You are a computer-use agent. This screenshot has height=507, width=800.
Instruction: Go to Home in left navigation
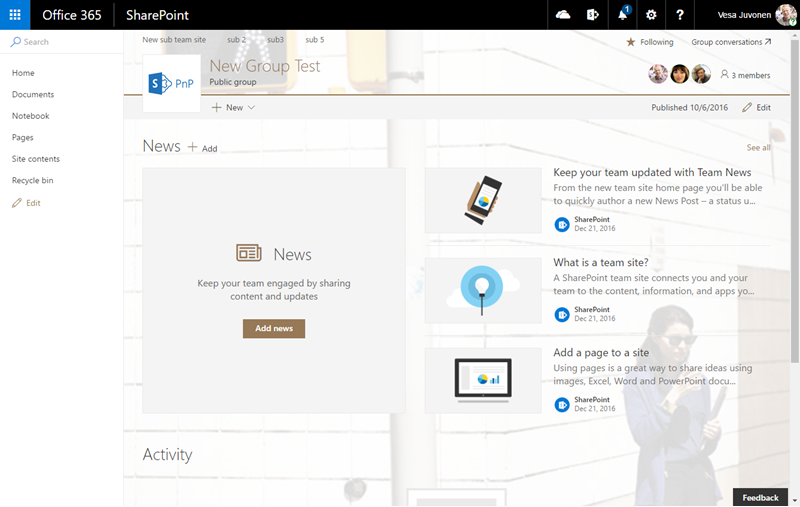pos(23,73)
